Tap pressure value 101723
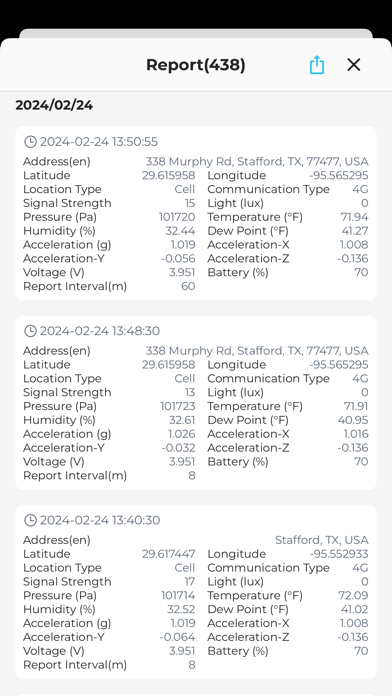 (178, 406)
